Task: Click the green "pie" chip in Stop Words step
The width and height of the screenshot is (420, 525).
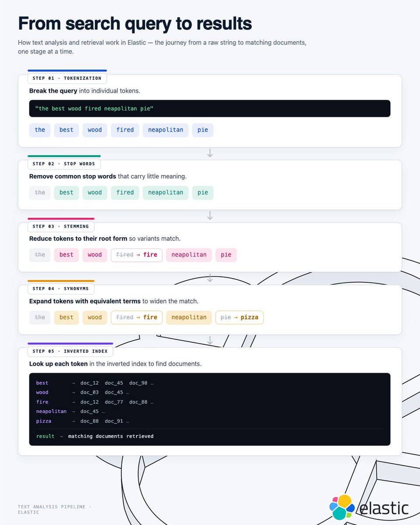Action: (203, 192)
